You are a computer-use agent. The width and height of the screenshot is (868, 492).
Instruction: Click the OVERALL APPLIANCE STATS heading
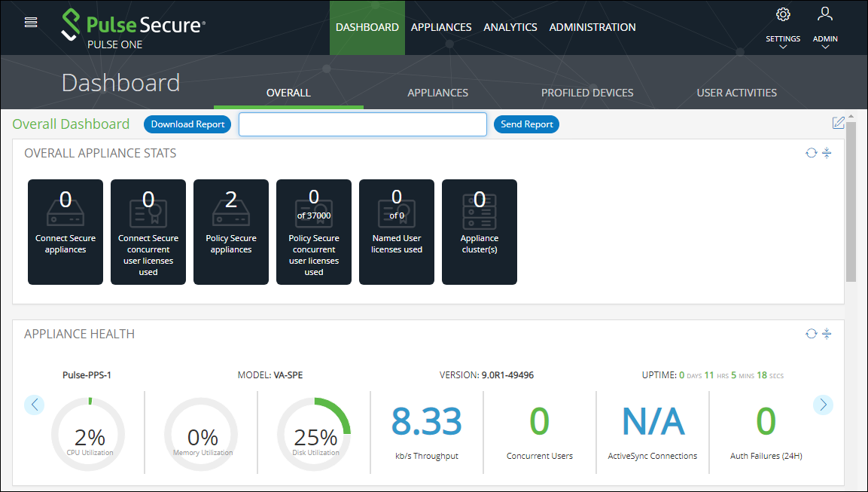point(100,154)
